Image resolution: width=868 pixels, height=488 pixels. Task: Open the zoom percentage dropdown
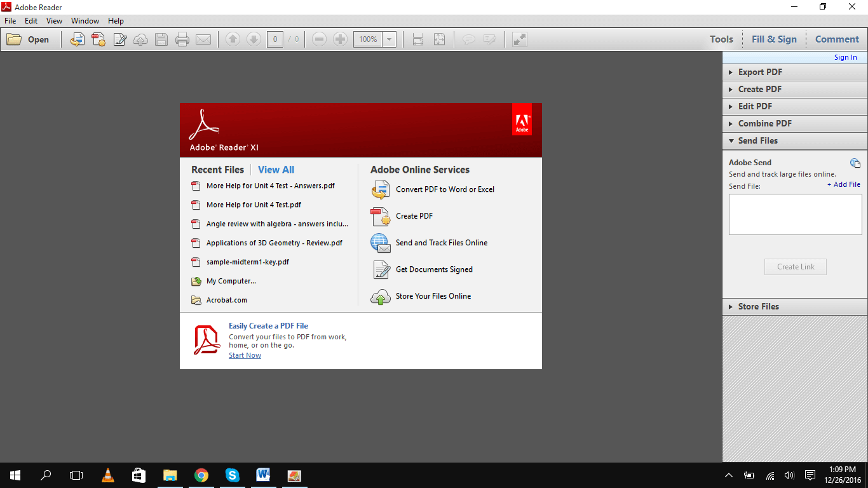click(x=388, y=39)
